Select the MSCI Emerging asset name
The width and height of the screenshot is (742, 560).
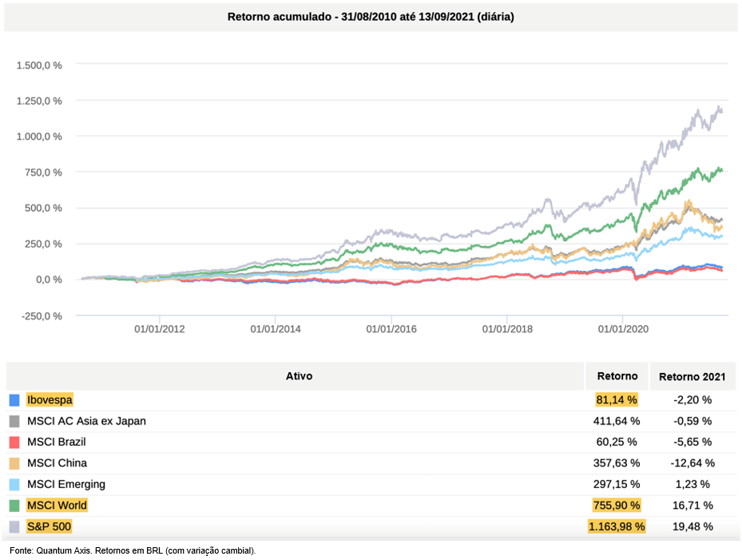pyautogui.click(x=66, y=484)
